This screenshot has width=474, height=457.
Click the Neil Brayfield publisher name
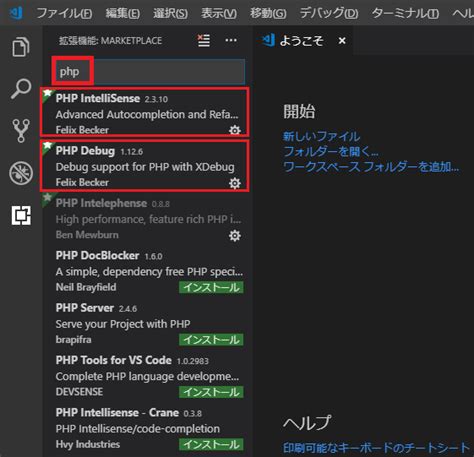[86, 287]
